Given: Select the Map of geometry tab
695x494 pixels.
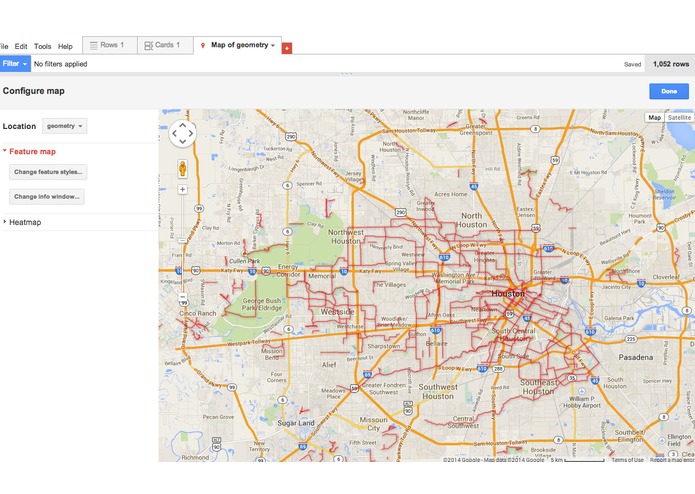Looking at the screenshot, I should [x=238, y=45].
